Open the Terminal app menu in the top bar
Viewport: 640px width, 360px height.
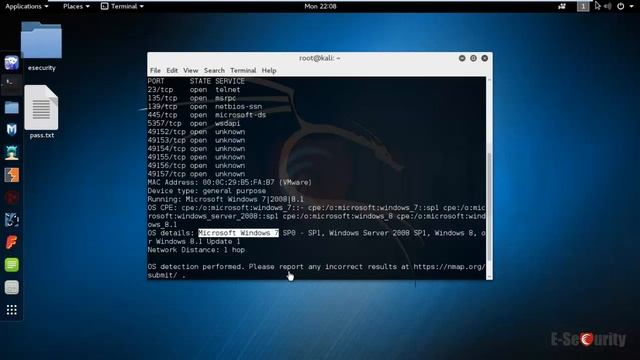(122, 6)
